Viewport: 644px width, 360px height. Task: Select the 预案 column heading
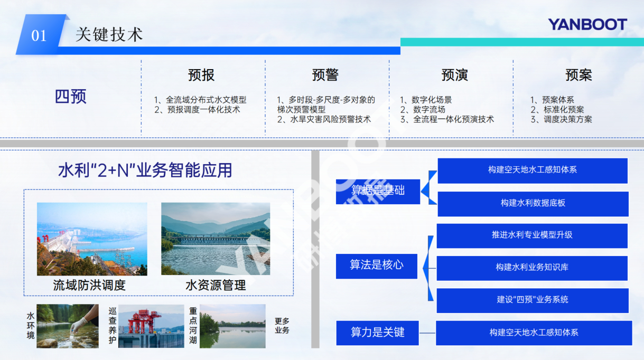(x=578, y=75)
